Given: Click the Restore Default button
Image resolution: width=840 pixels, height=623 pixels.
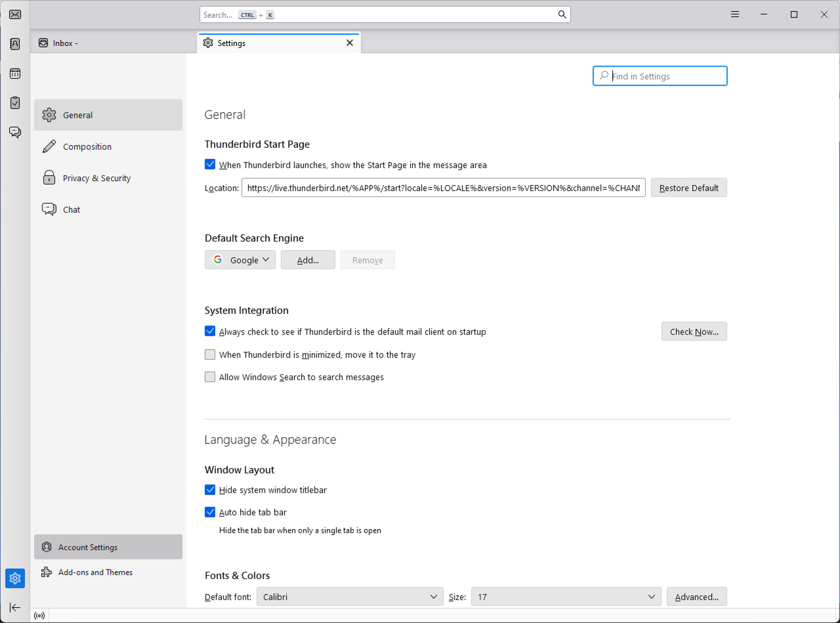Looking at the screenshot, I should tap(689, 188).
